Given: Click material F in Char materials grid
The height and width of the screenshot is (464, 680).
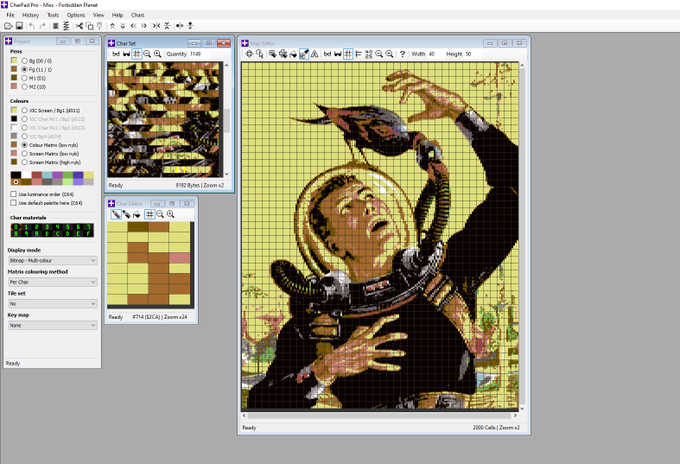Looking at the screenshot, I should (88, 233).
